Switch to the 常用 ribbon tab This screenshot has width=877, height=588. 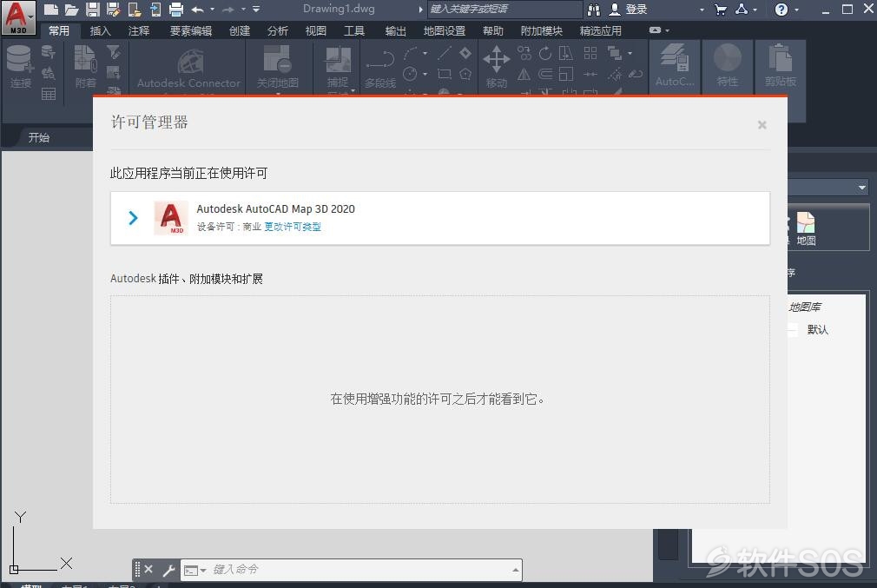(59, 30)
